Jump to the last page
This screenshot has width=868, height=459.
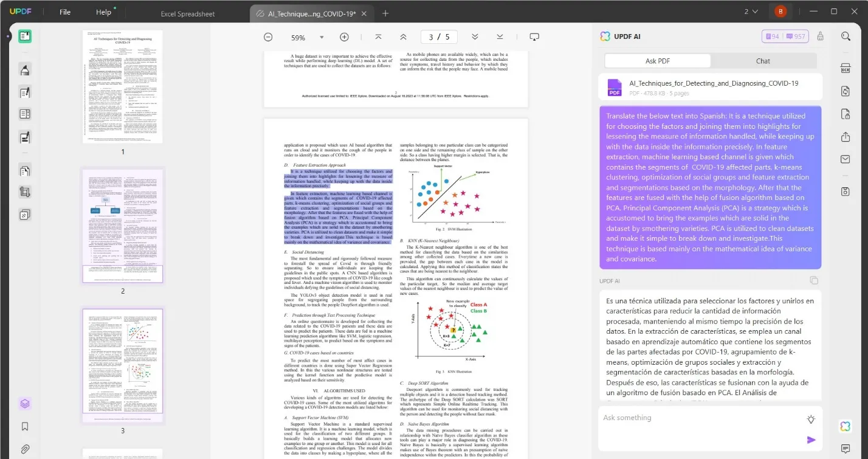click(500, 37)
